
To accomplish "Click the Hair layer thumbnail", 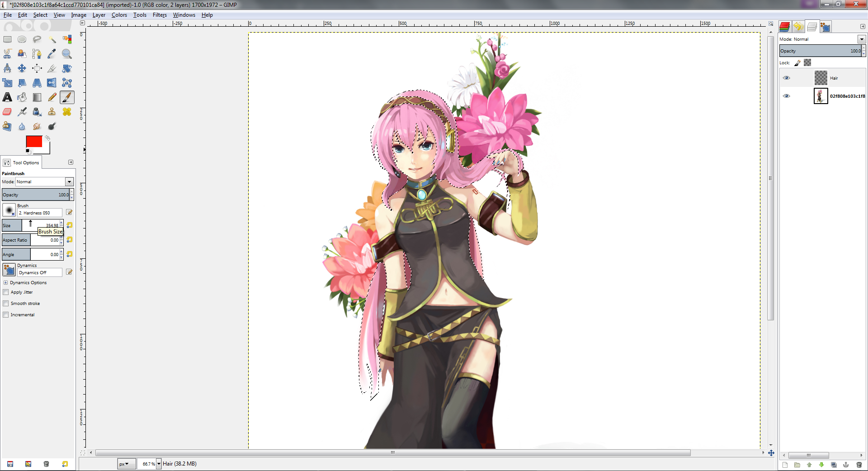I will coord(821,78).
